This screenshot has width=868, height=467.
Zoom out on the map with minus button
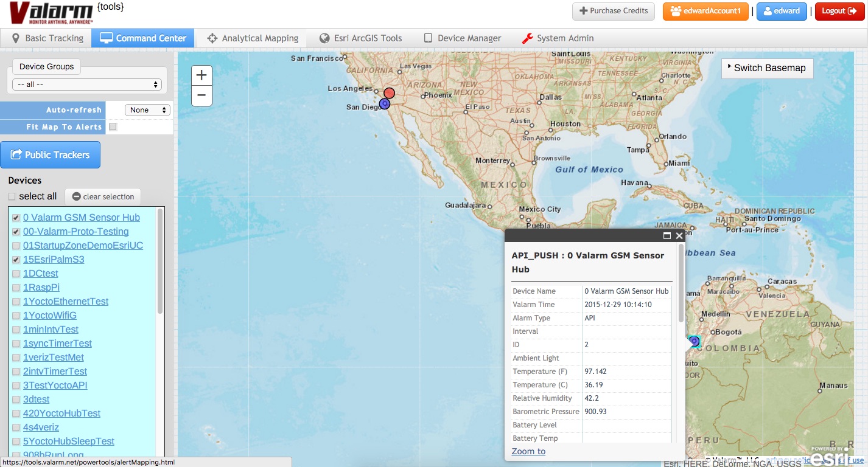click(201, 95)
